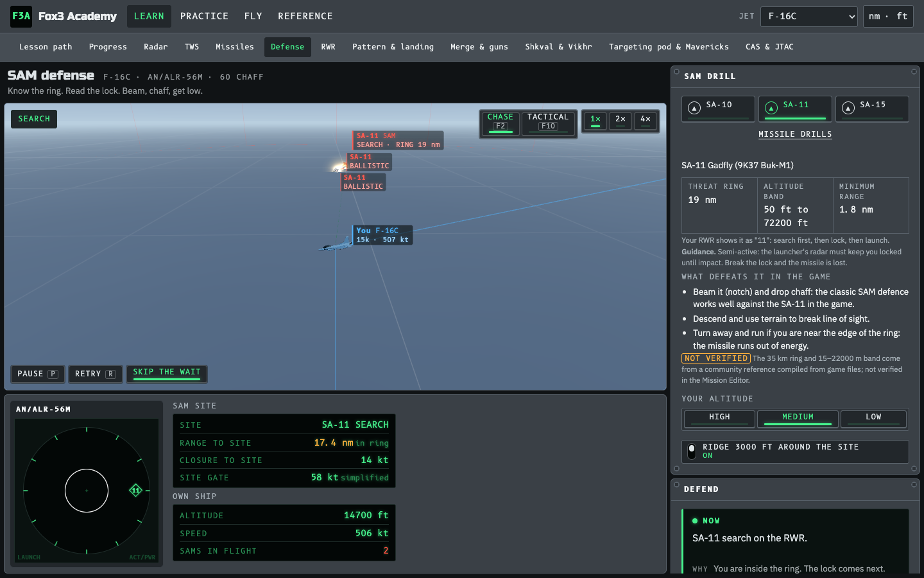This screenshot has width=924, height=578.
Task: Toggle the ridge around the site switch
Action: [x=692, y=451]
